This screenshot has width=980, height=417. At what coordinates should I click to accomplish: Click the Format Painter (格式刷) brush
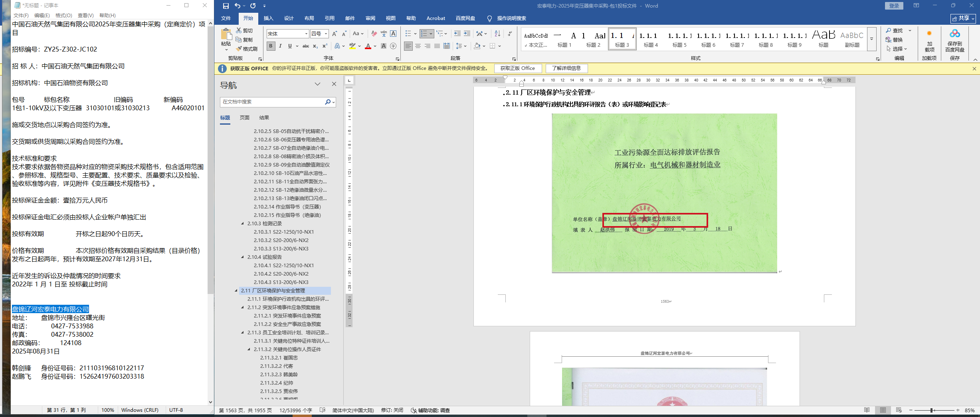point(239,49)
